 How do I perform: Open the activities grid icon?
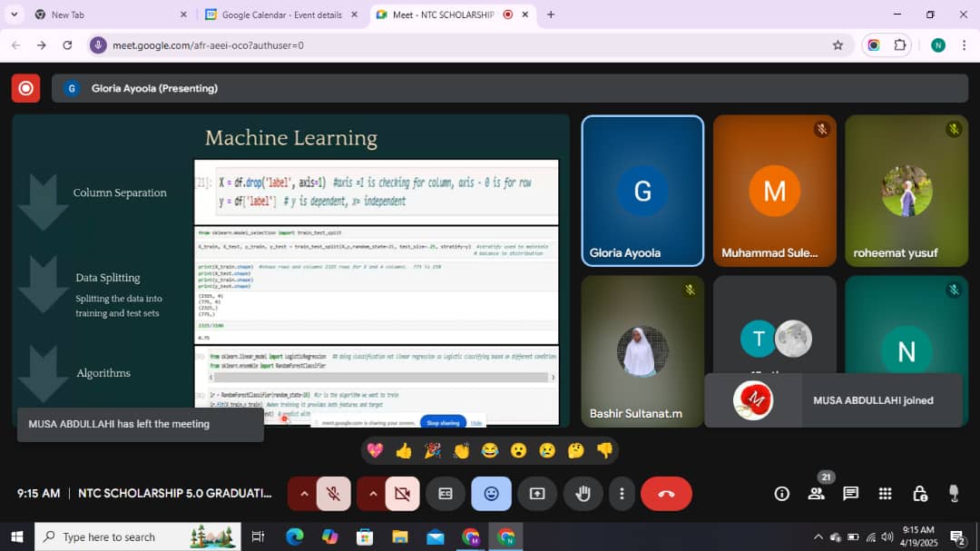click(x=885, y=494)
